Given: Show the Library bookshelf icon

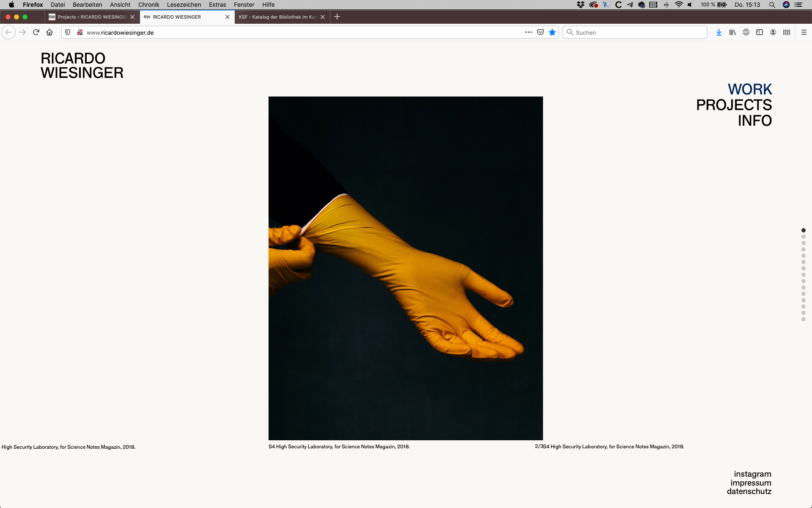Looking at the screenshot, I should click(732, 32).
